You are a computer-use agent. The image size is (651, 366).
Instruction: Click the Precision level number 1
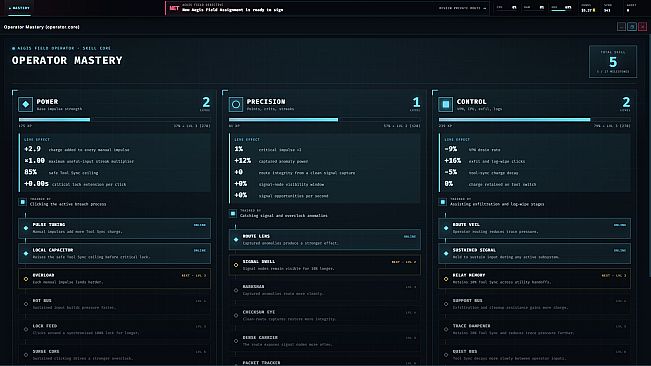pos(416,102)
